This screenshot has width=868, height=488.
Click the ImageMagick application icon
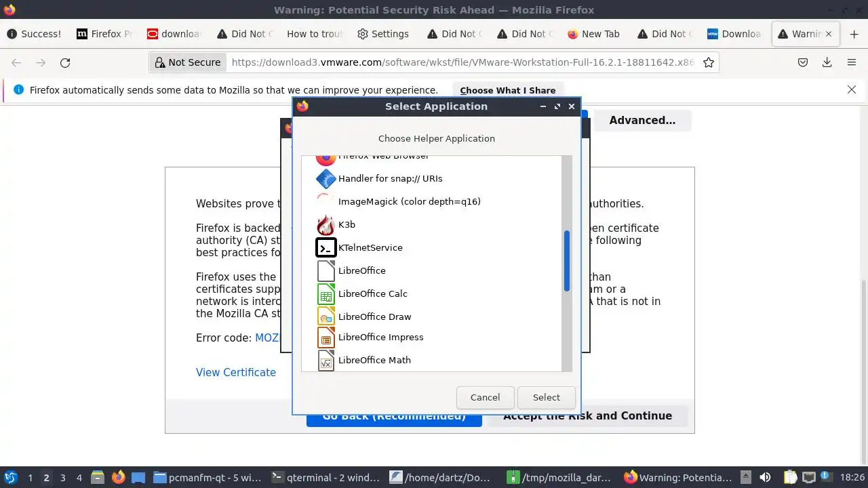tap(326, 201)
